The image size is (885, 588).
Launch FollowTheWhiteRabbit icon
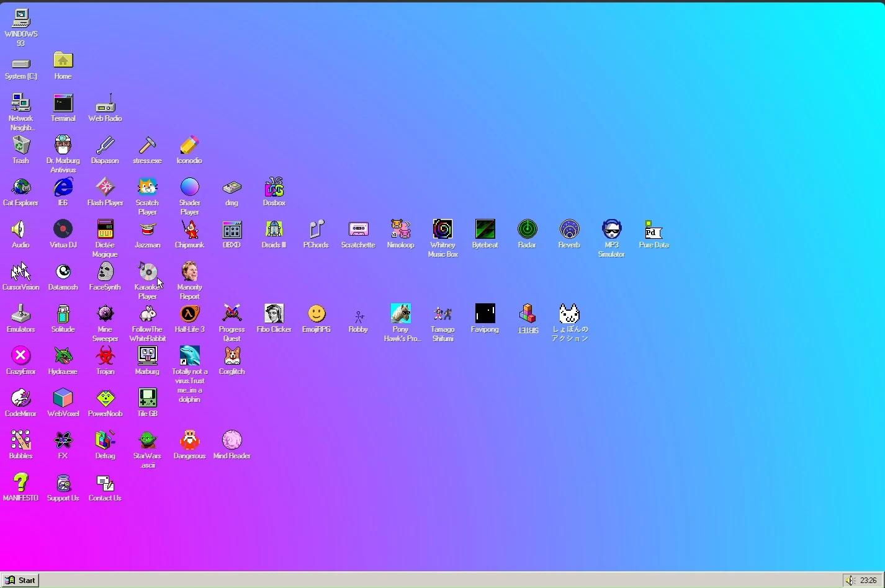pos(147,314)
